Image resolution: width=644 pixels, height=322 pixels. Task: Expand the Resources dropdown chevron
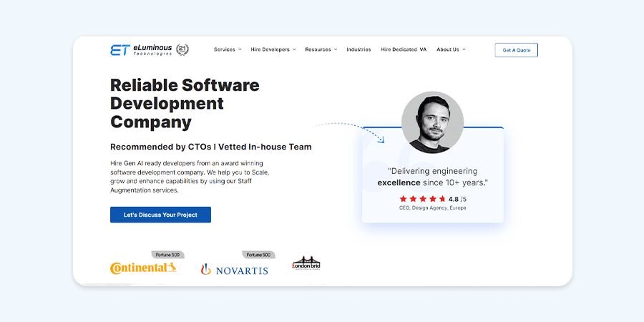pyautogui.click(x=336, y=49)
